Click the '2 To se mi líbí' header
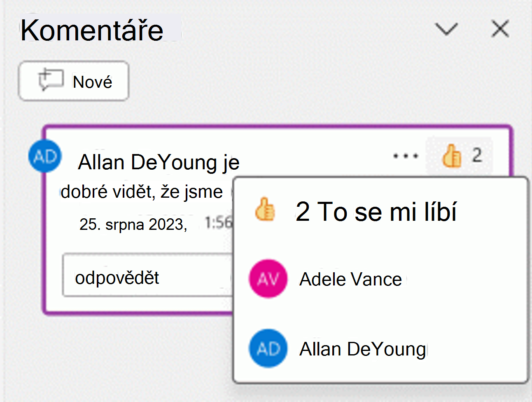 376,212
